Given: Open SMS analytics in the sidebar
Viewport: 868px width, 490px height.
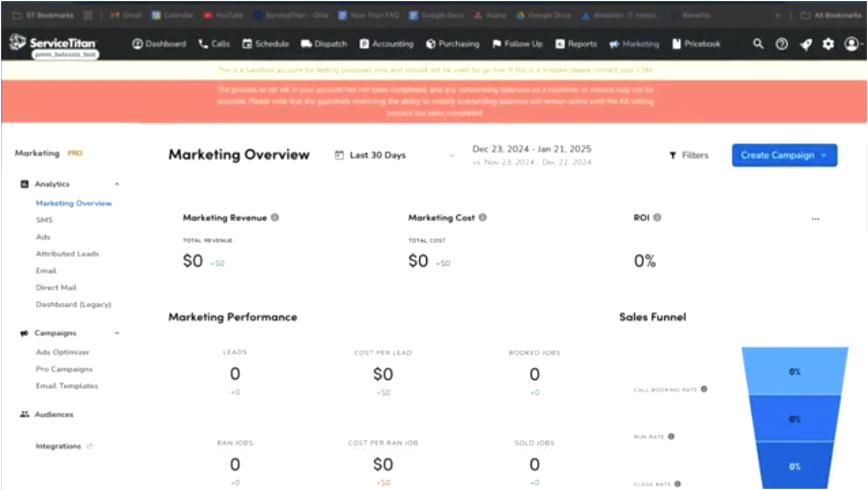Looking at the screenshot, I should (44, 220).
